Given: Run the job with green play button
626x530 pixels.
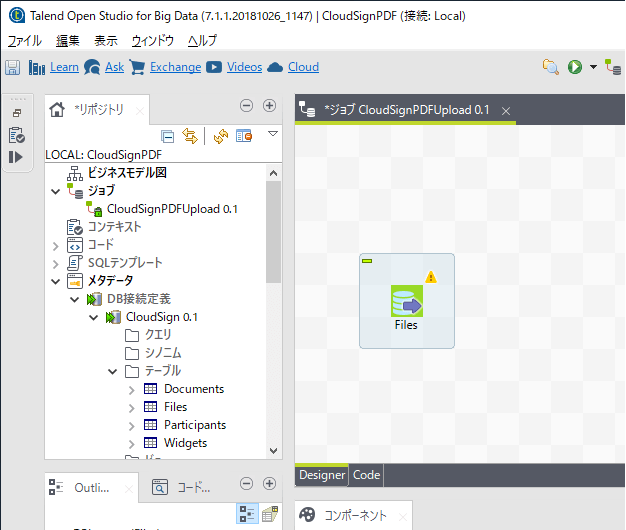Looking at the screenshot, I should coord(575,67).
